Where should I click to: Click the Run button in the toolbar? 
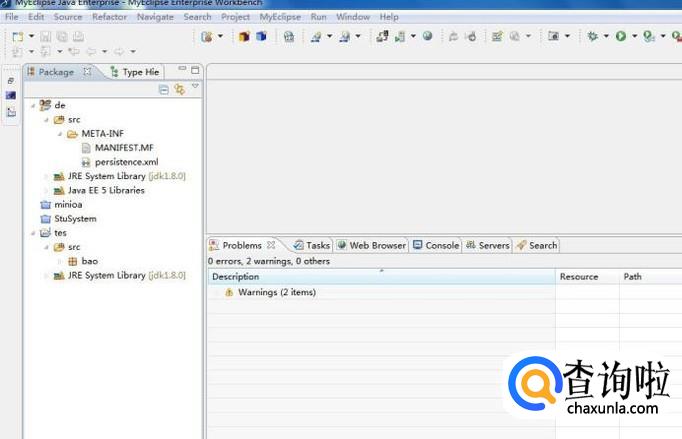621,36
